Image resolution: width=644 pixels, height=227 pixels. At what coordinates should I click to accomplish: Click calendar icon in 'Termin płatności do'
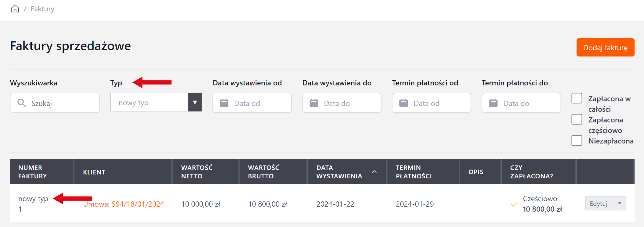493,103
